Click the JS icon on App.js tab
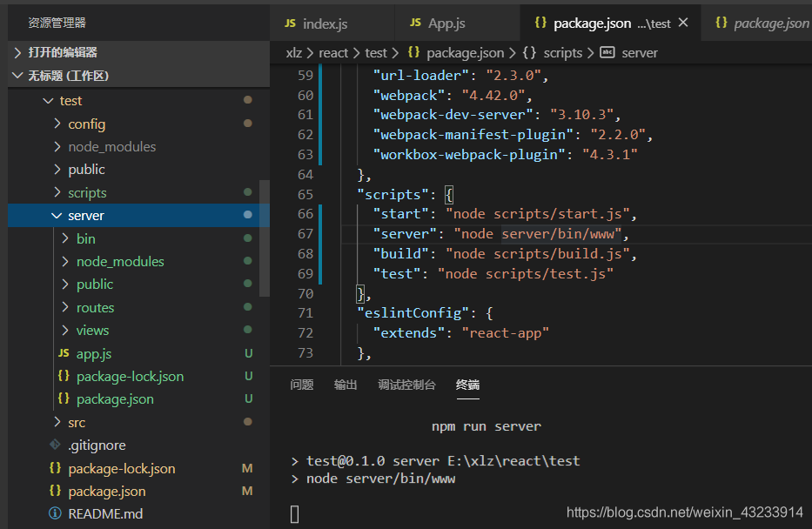 click(x=415, y=23)
